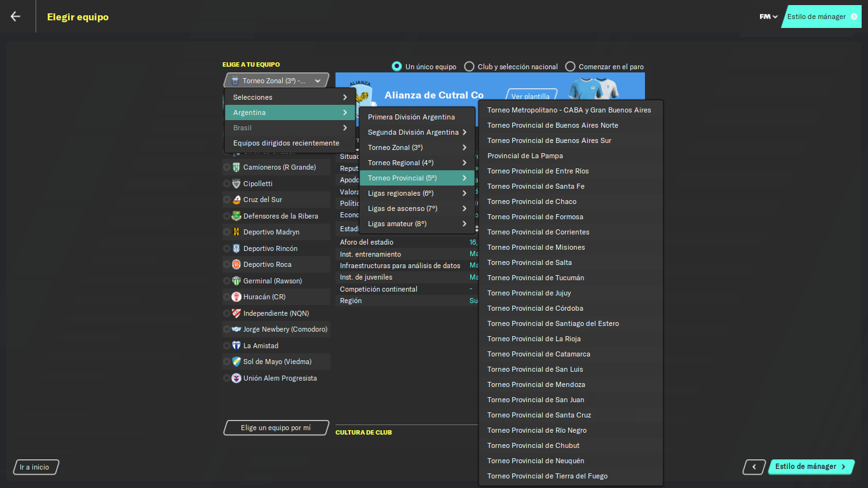This screenshot has width=868, height=488.
Task: Select Torneo Provincial de Chubut
Action: 571,445
